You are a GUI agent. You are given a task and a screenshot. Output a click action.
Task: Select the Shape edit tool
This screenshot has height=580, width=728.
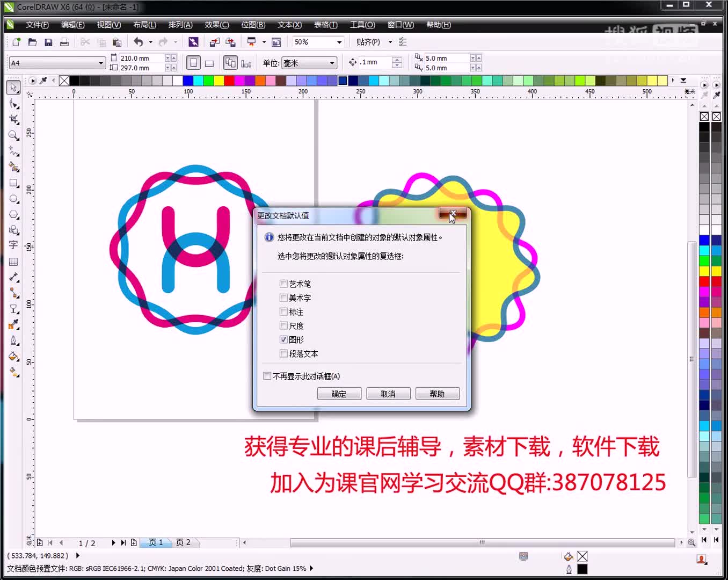point(13,103)
